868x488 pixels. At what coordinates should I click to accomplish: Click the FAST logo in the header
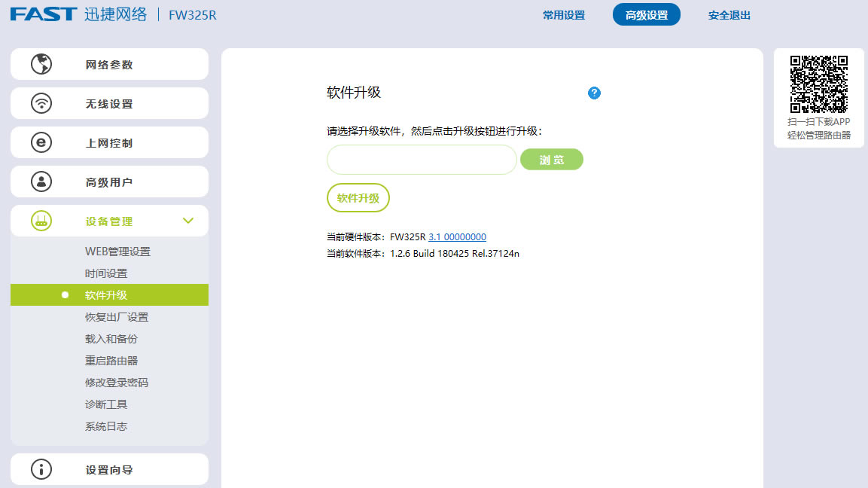44,14
